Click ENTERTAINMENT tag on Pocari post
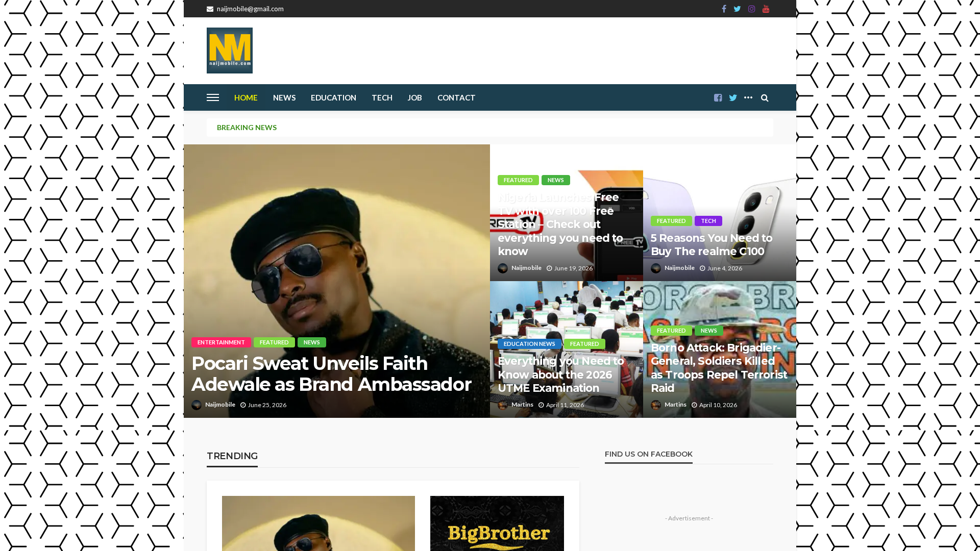This screenshot has width=980, height=551. point(221,342)
